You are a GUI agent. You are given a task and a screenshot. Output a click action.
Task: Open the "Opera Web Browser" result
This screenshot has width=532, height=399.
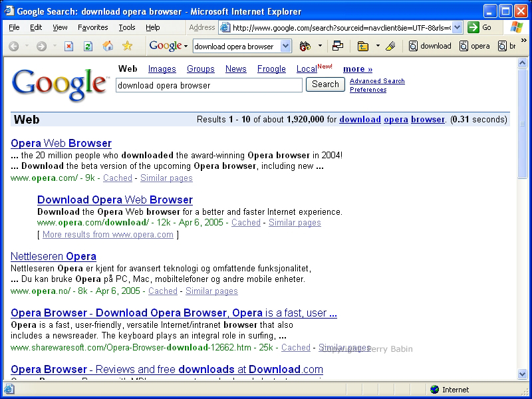click(x=61, y=143)
